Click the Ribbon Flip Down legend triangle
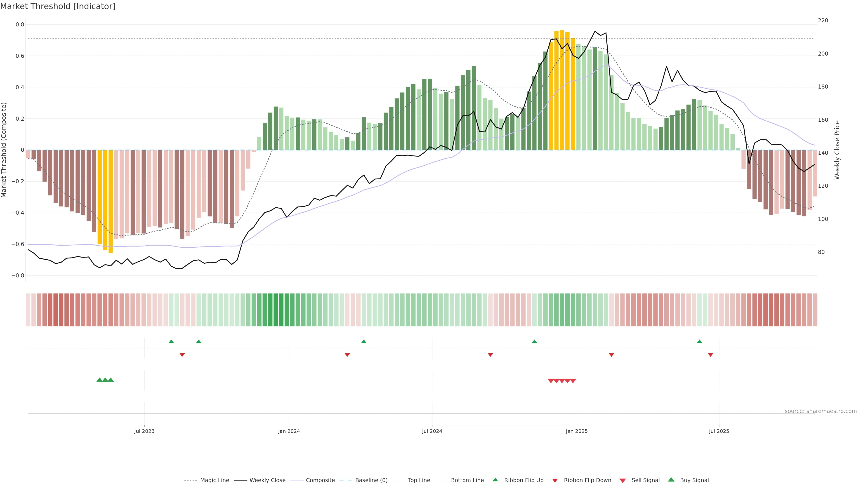This screenshot has width=868, height=488. 555,480
